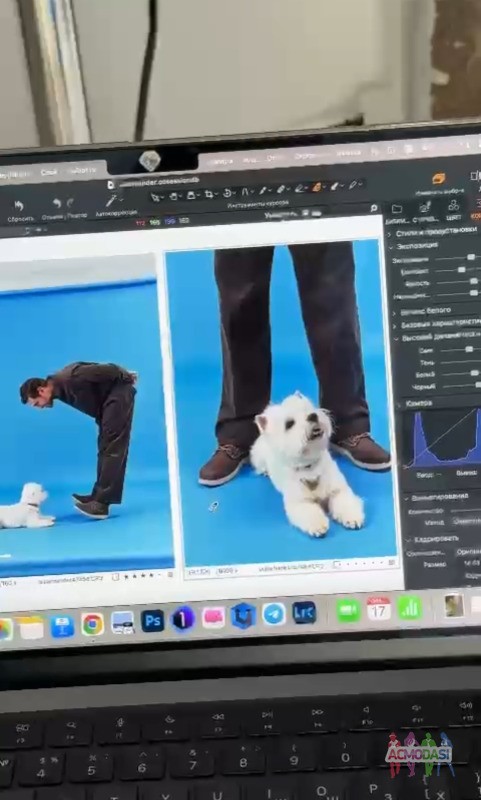This screenshot has height=800, width=481.
Task: Click the search magnifier above the viewer
Action: [374, 208]
